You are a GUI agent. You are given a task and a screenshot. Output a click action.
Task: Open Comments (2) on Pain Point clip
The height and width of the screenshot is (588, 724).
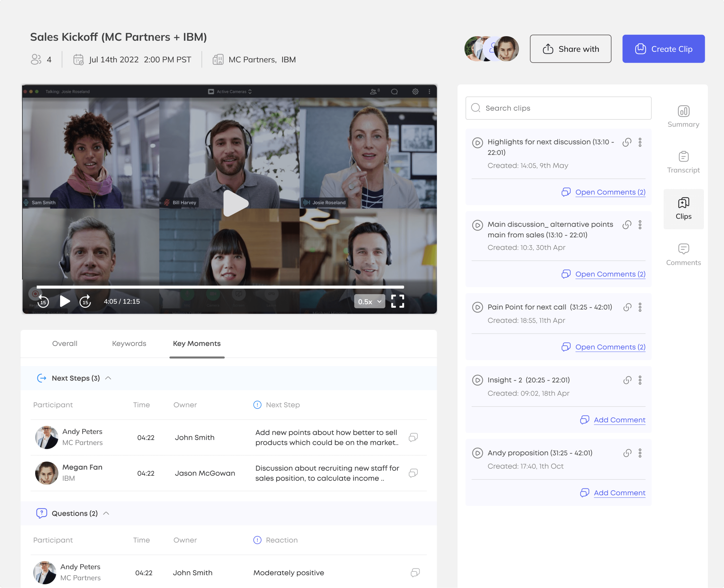603,347
